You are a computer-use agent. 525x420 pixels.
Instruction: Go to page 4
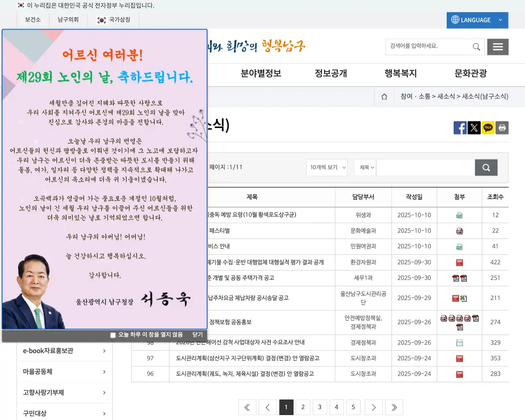coord(336,407)
